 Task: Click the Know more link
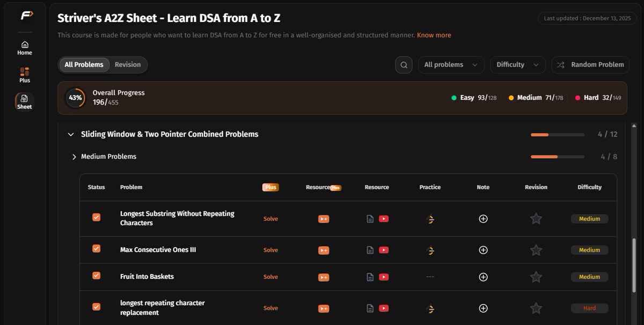(434, 35)
